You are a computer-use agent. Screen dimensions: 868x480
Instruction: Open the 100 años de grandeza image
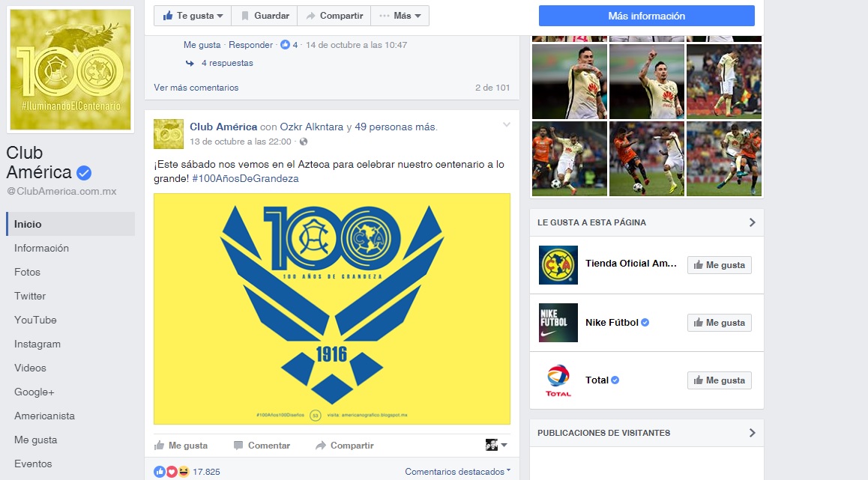coord(332,309)
